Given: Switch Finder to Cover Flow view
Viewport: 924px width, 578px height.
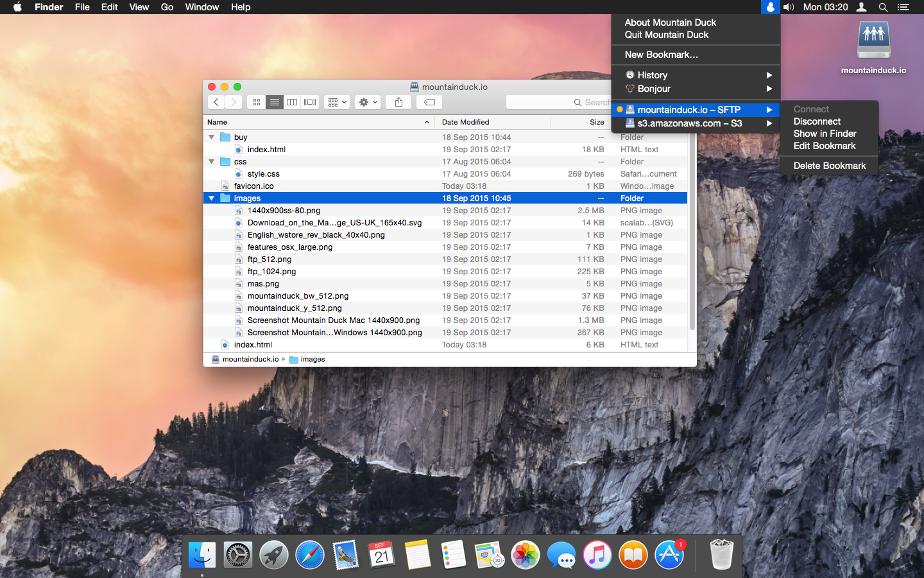Looking at the screenshot, I should click(x=309, y=101).
